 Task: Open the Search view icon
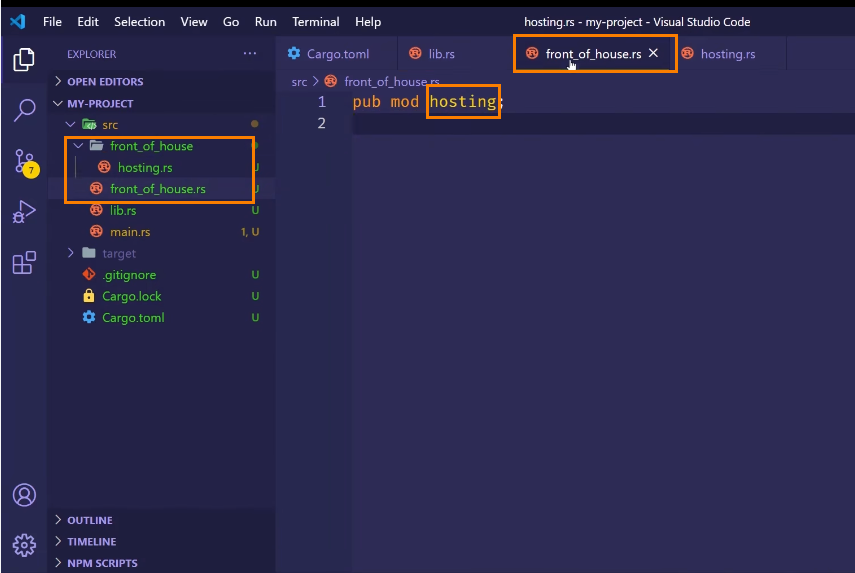pos(24,110)
